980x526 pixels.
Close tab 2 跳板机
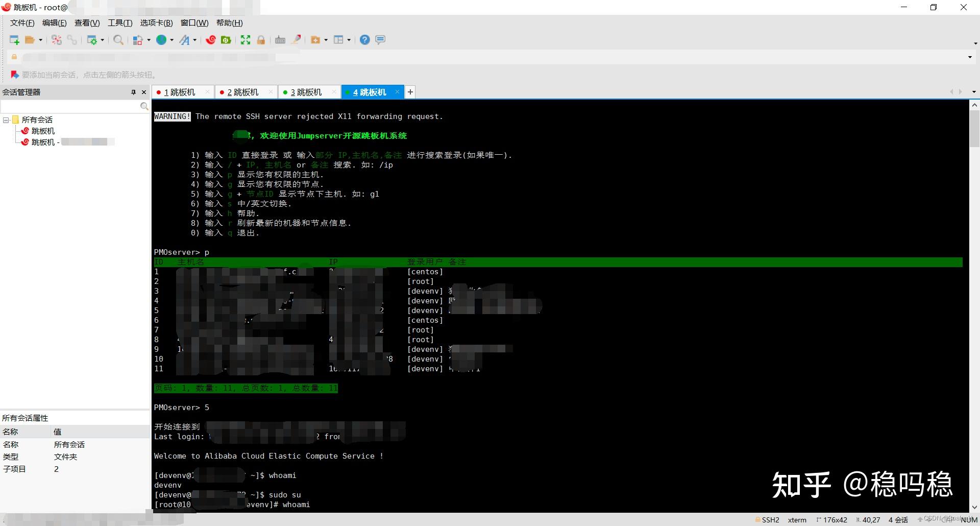271,92
